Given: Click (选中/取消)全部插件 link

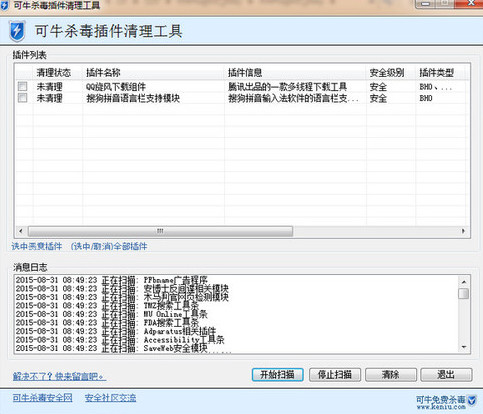Looking at the screenshot, I should [x=109, y=246].
